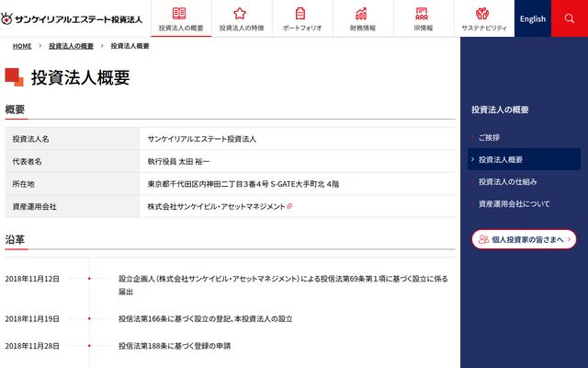Click the address 東京都千代田区内神田 value
Screen dimensions: 588x368
point(243,184)
